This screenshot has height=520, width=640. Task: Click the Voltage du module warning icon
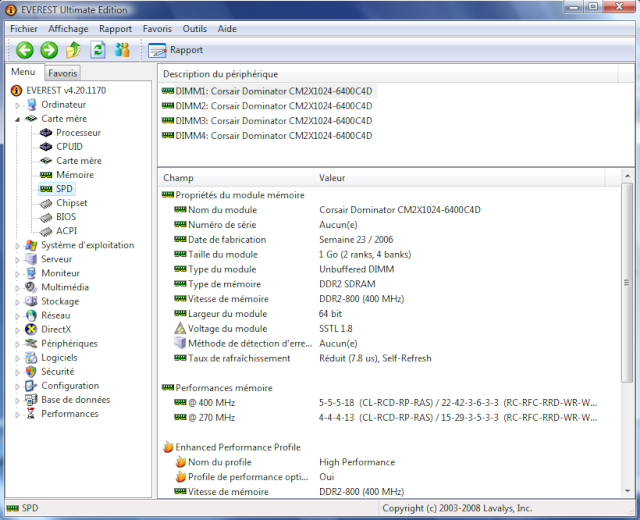coord(180,328)
